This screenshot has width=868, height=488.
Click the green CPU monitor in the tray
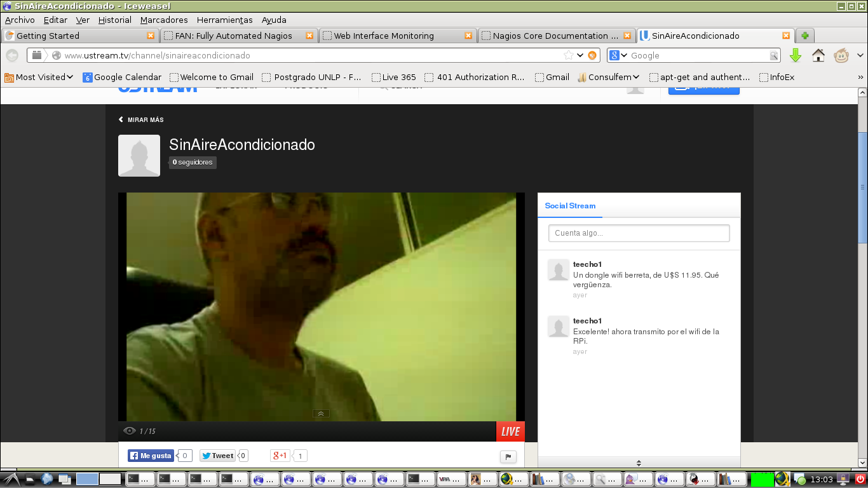tap(762, 479)
